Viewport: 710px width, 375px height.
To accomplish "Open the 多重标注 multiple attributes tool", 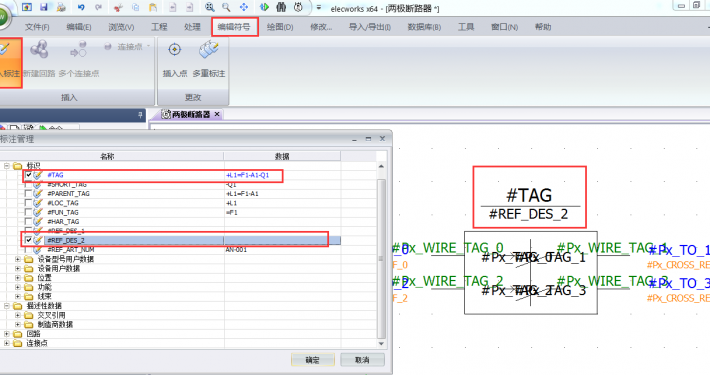I will [x=209, y=60].
